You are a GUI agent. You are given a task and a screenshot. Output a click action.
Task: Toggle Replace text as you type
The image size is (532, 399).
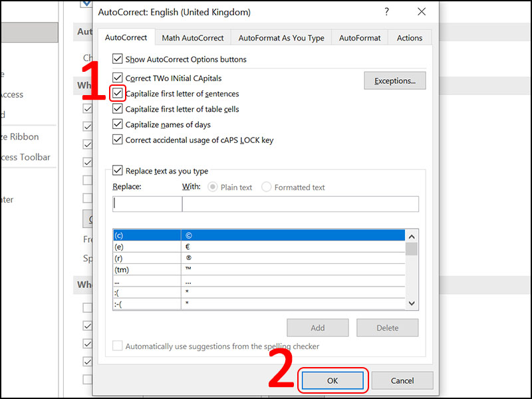(x=118, y=171)
